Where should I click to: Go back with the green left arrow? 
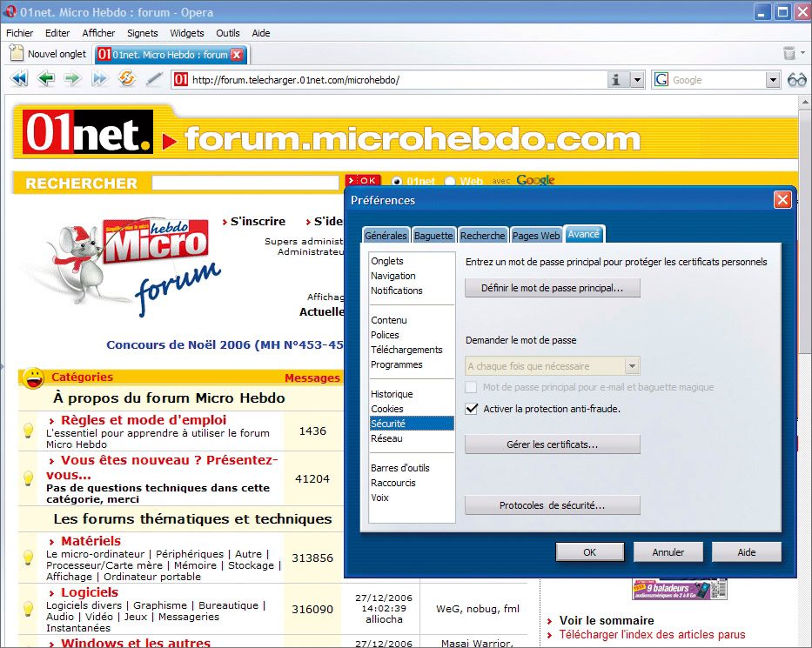coord(46,79)
